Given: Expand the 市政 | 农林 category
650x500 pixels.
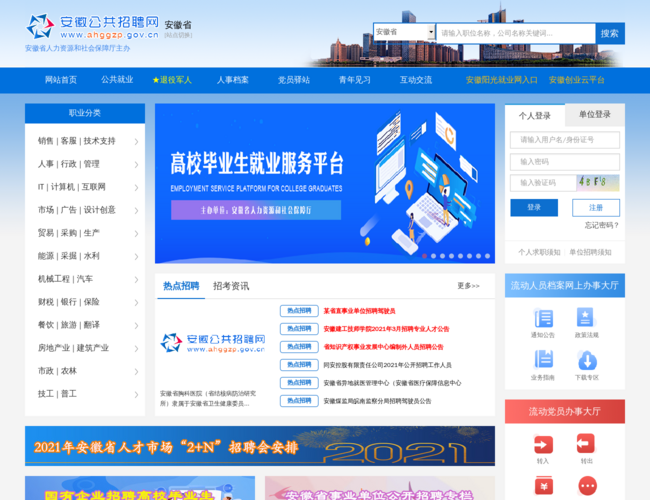Looking at the screenshot, I should click(x=85, y=371).
